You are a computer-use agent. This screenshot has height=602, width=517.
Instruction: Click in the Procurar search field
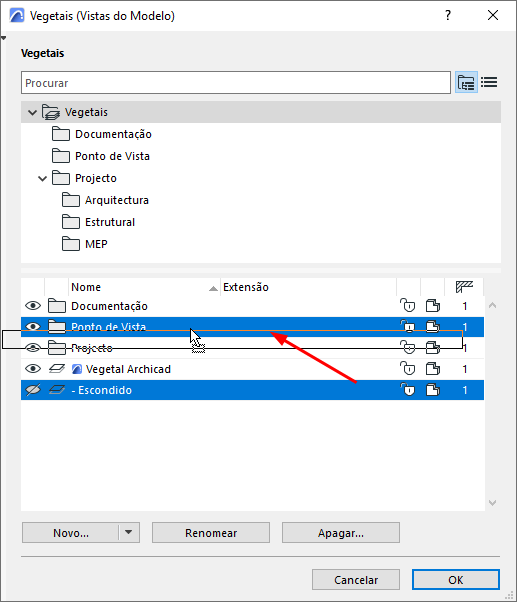(236, 83)
